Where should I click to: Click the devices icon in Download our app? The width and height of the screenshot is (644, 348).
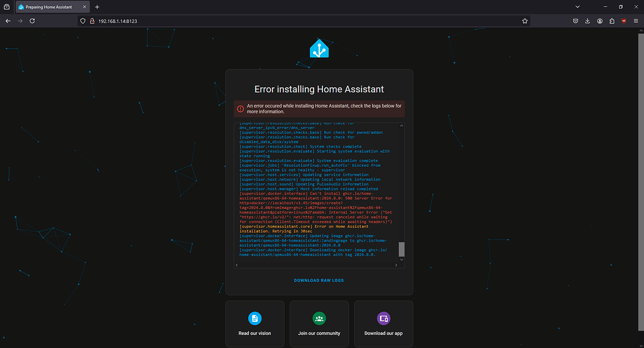(x=384, y=318)
